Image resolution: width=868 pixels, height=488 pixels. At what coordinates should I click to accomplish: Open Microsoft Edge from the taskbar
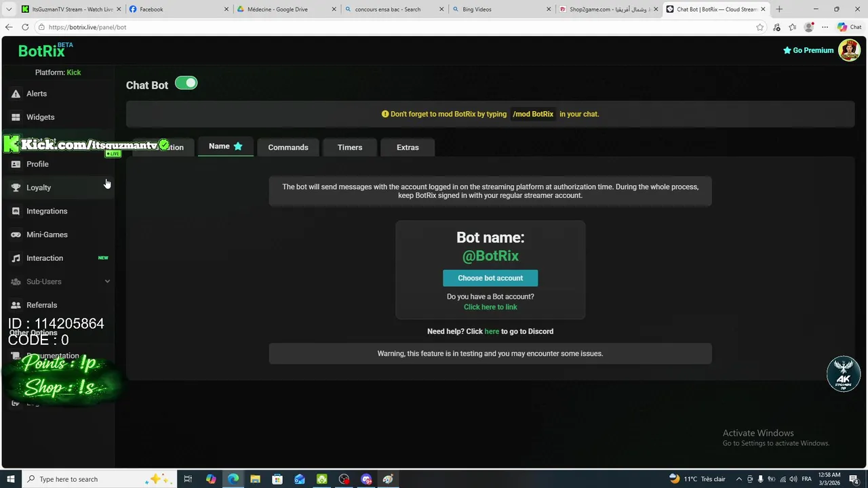coord(233,479)
